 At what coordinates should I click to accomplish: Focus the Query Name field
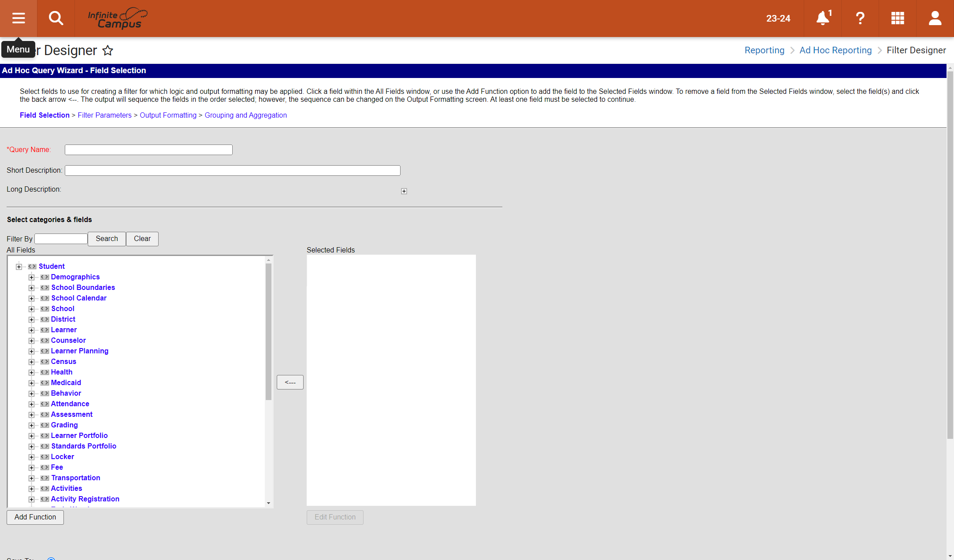click(x=148, y=150)
